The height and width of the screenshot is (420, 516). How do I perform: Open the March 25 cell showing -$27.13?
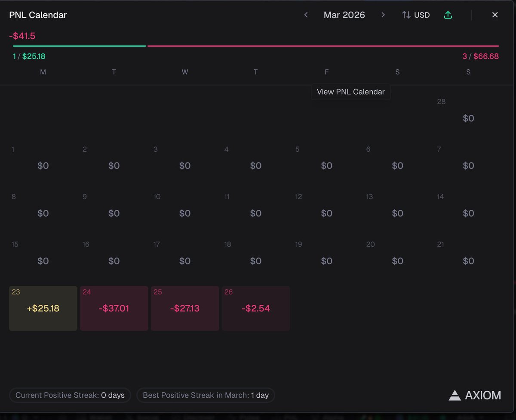(x=185, y=308)
